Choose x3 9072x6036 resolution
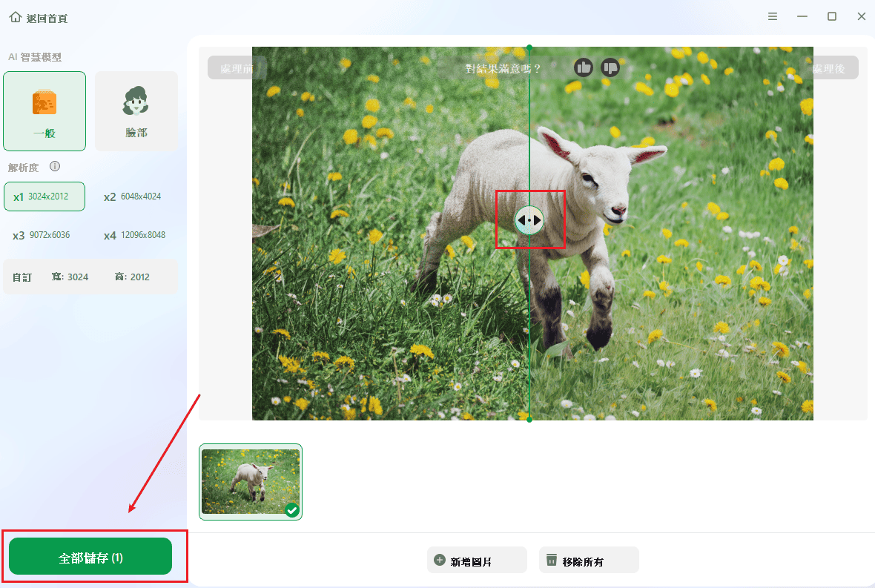 point(43,235)
